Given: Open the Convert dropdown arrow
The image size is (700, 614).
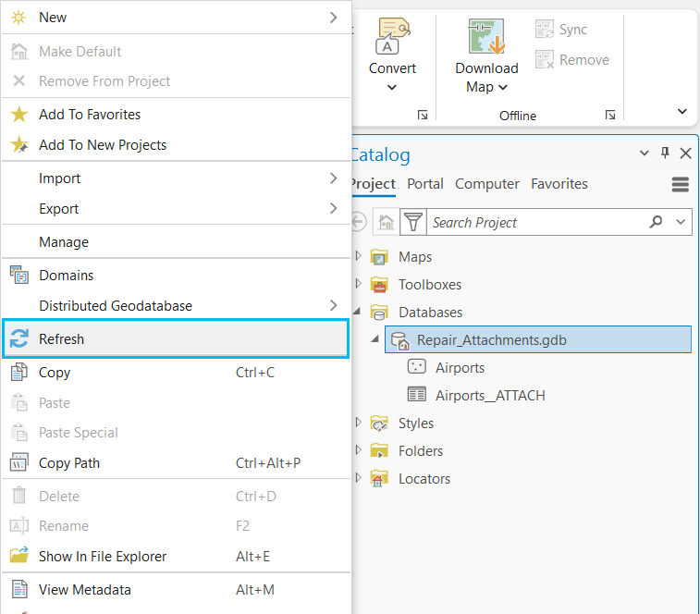Looking at the screenshot, I should click(x=391, y=87).
